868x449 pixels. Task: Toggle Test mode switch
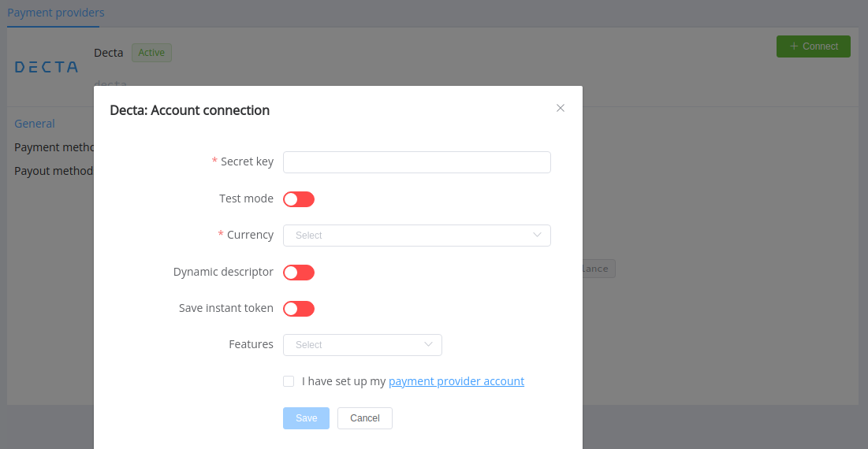click(299, 199)
